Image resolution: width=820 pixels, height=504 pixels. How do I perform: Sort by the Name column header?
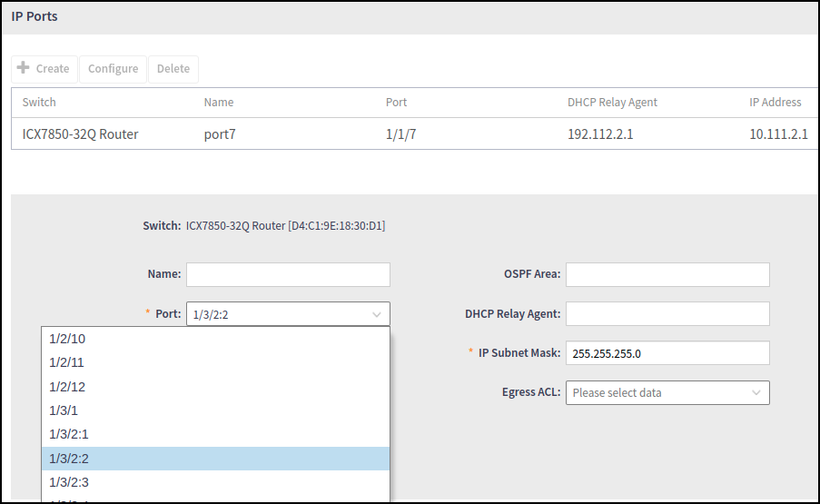219,102
